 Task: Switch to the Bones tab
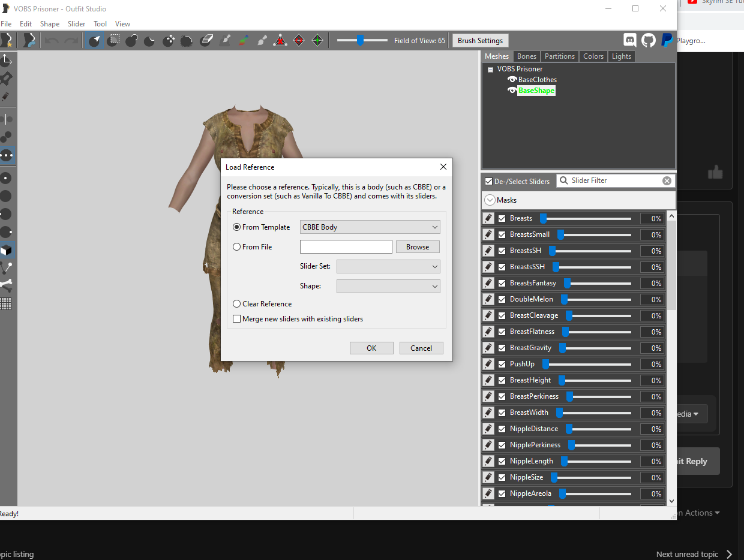coord(527,56)
